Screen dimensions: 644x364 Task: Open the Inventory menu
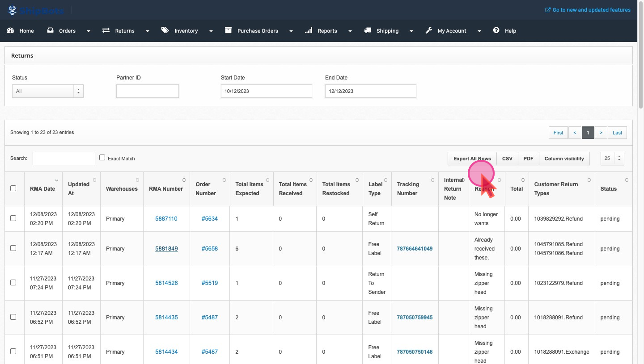pyautogui.click(x=186, y=31)
